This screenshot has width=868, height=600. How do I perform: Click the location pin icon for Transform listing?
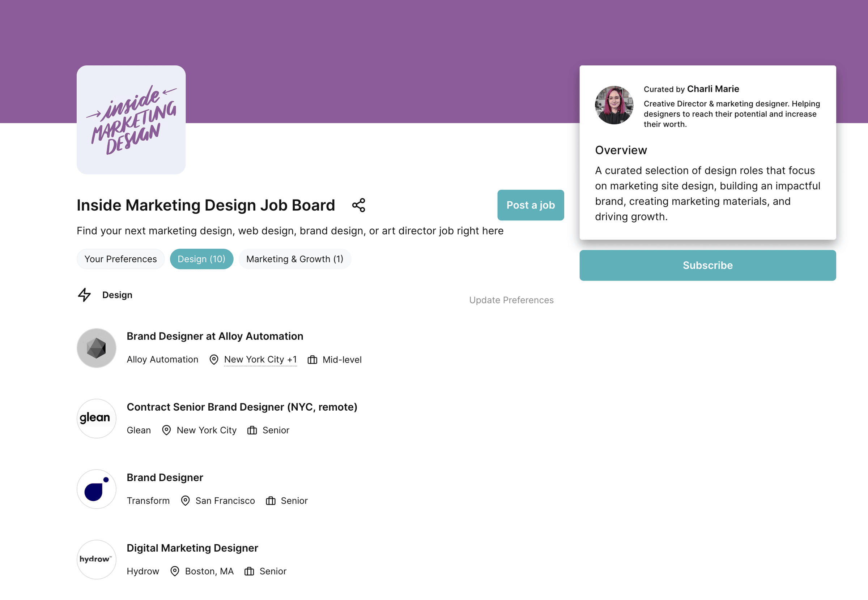tap(185, 501)
